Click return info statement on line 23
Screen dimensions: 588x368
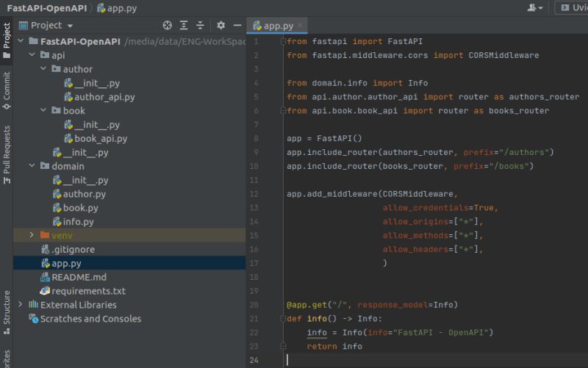click(334, 346)
